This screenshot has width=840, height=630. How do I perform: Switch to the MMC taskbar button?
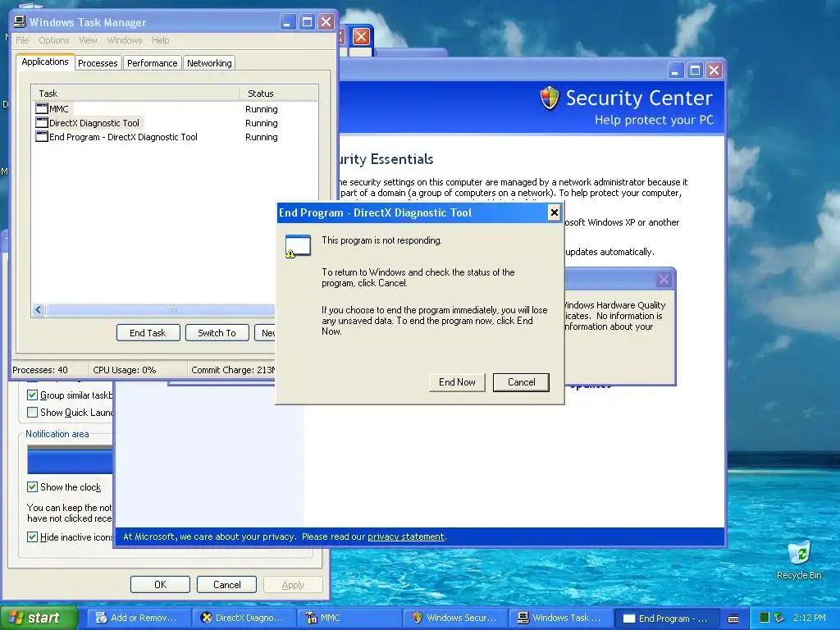[x=349, y=618]
